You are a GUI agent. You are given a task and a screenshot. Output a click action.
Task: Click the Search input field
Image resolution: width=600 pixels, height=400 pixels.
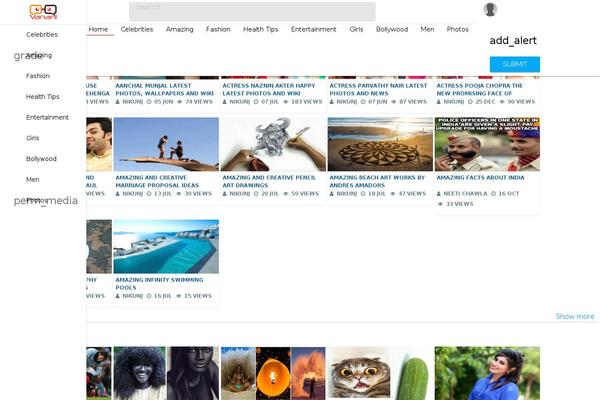[252, 11]
